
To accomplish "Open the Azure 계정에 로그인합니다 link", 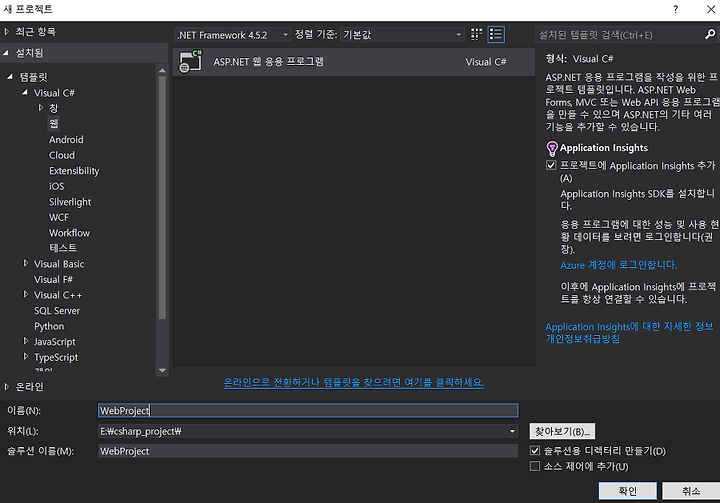I will tap(619, 265).
